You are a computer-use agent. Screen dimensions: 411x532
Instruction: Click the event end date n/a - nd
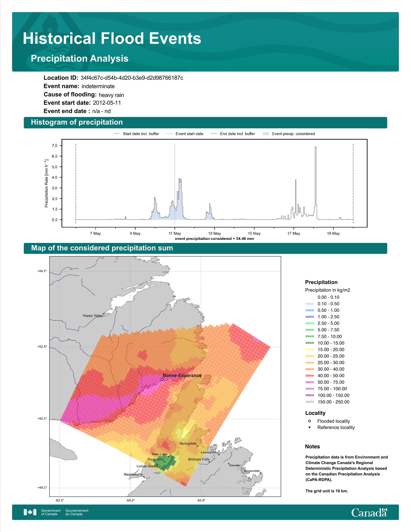101,111
